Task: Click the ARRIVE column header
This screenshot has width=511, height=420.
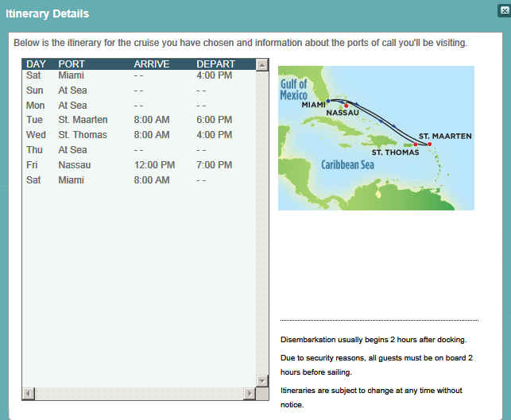Action: tap(152, 64)
